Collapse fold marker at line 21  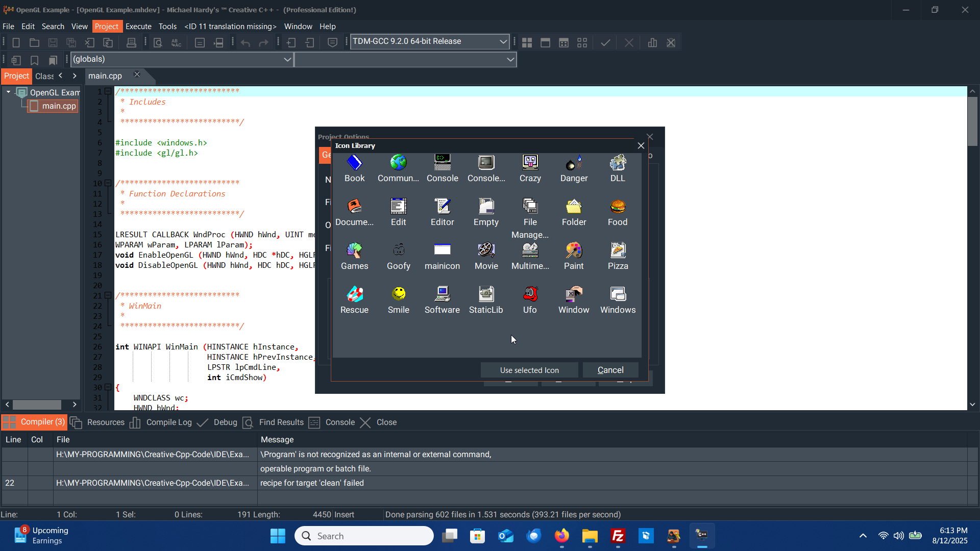(108, 295)
